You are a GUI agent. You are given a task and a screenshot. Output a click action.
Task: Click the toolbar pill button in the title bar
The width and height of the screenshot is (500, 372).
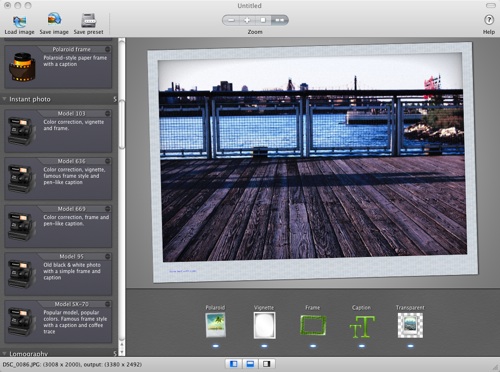point(491,5)
